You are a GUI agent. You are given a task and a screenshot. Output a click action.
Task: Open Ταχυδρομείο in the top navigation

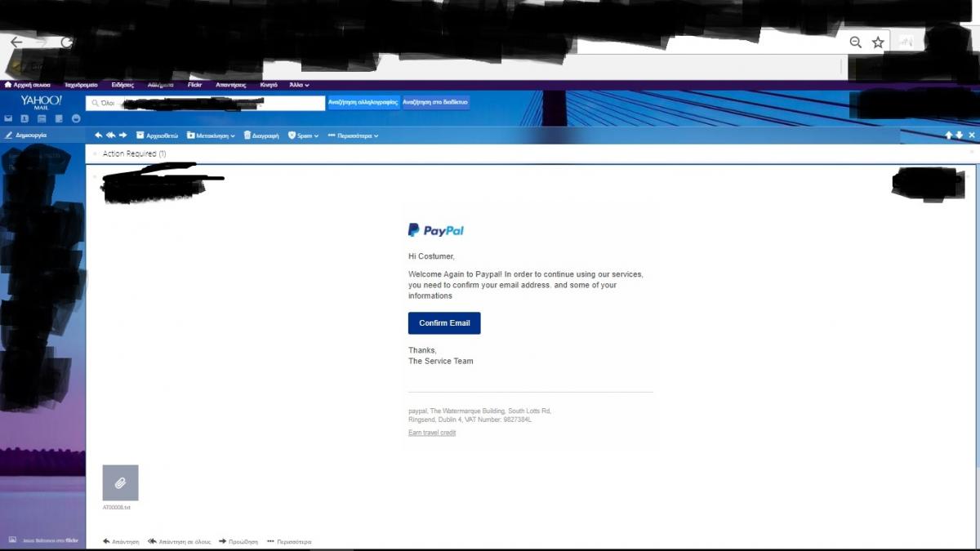click(x=81, y=85)
